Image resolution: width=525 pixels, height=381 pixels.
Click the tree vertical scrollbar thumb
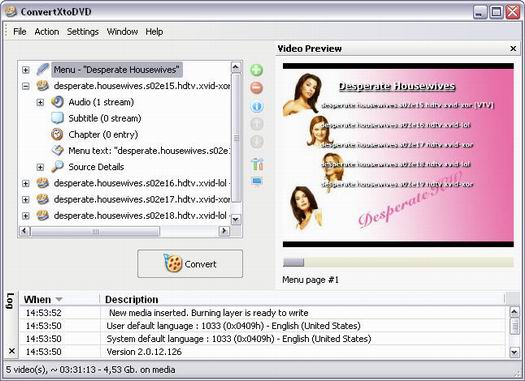(x=236, y=138)
